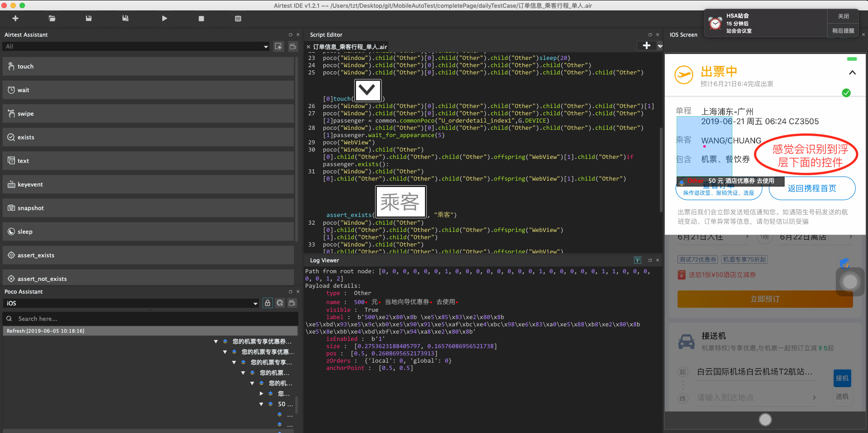The height and width of the screenshot is (433, 868).
Task: Select the sleep command
Action: click(x=148, y=231)
